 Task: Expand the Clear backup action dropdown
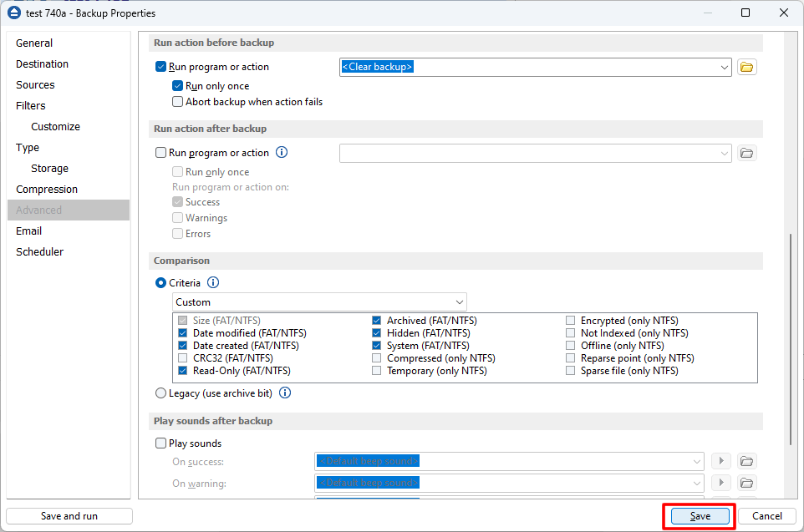point(723,68)
